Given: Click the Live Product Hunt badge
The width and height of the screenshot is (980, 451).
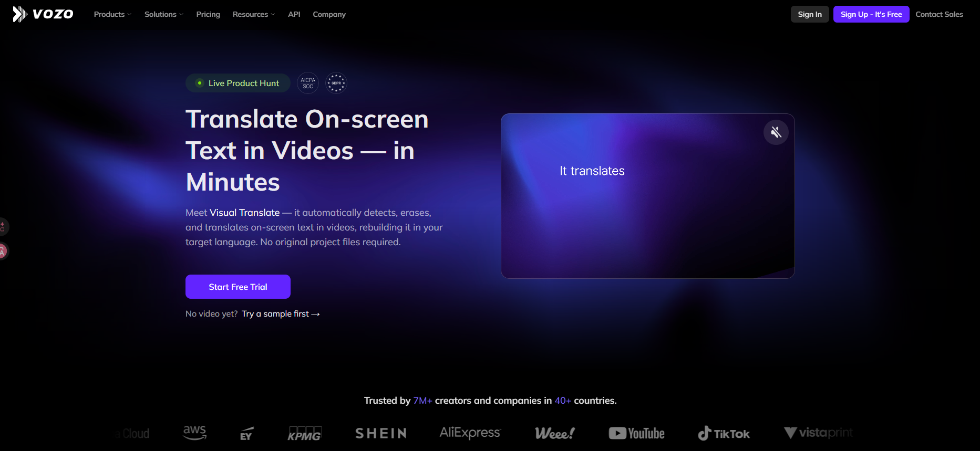Looking at the screenshot, I should click(x=238, y=83).
